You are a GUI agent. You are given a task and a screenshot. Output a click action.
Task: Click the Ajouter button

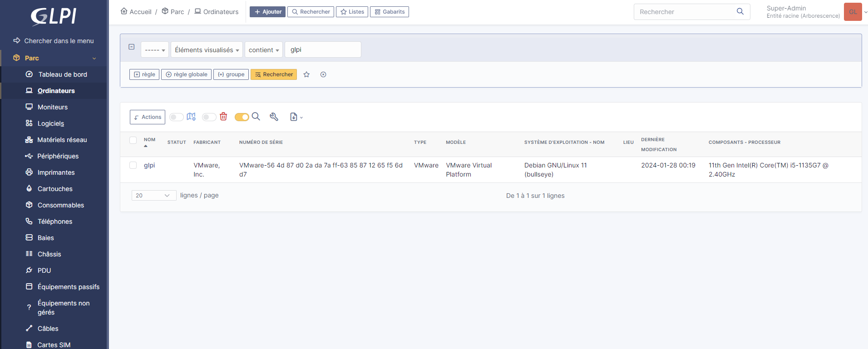(x=267, y=12)
